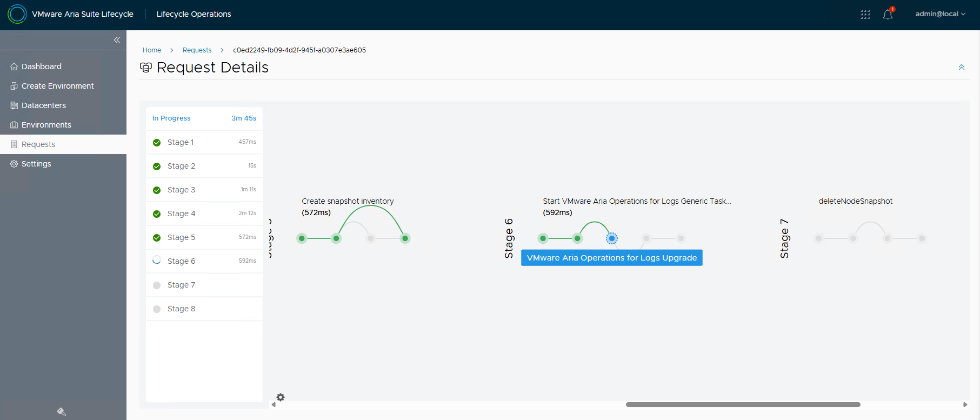The height and width of the screenshot is (420, 980).
Task: Click the Requests breadcrumb link
Action: coord(197,50)
